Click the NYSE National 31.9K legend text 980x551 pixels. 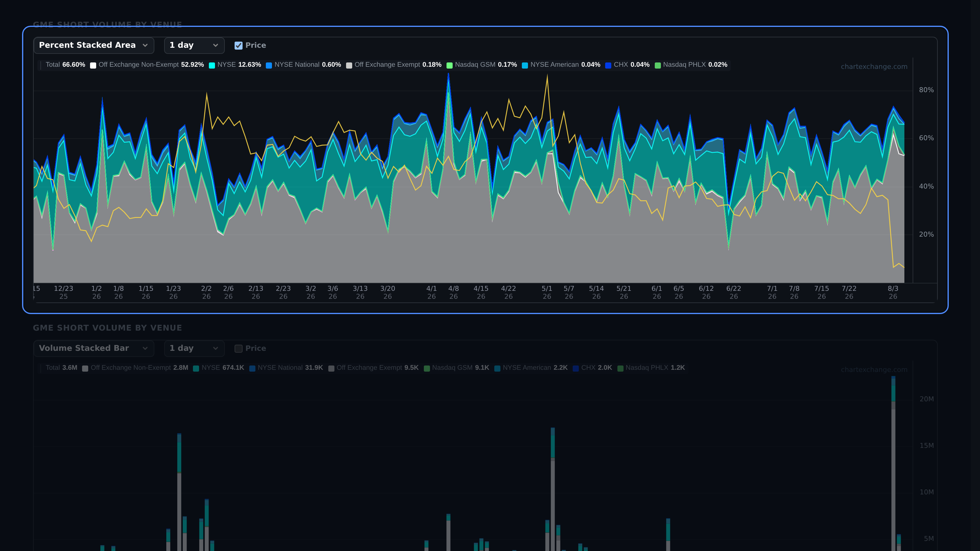[290, 368]
